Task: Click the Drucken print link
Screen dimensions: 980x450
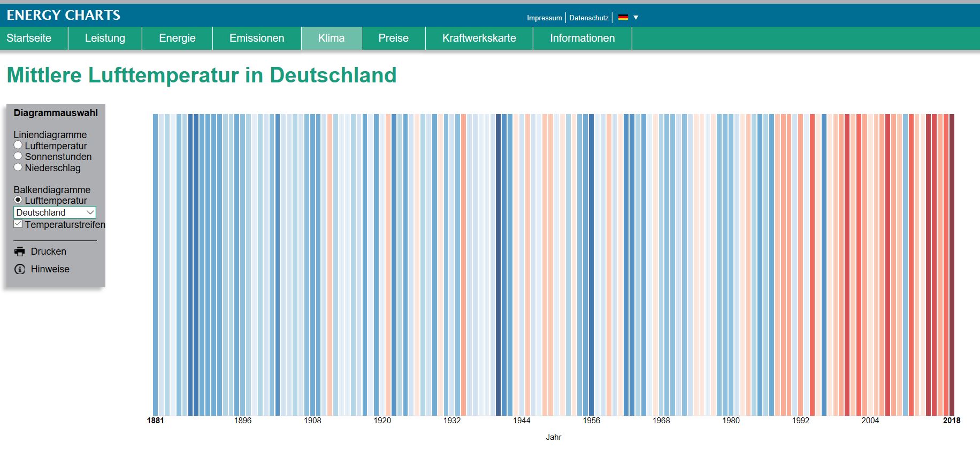Action: click(49, 251)
